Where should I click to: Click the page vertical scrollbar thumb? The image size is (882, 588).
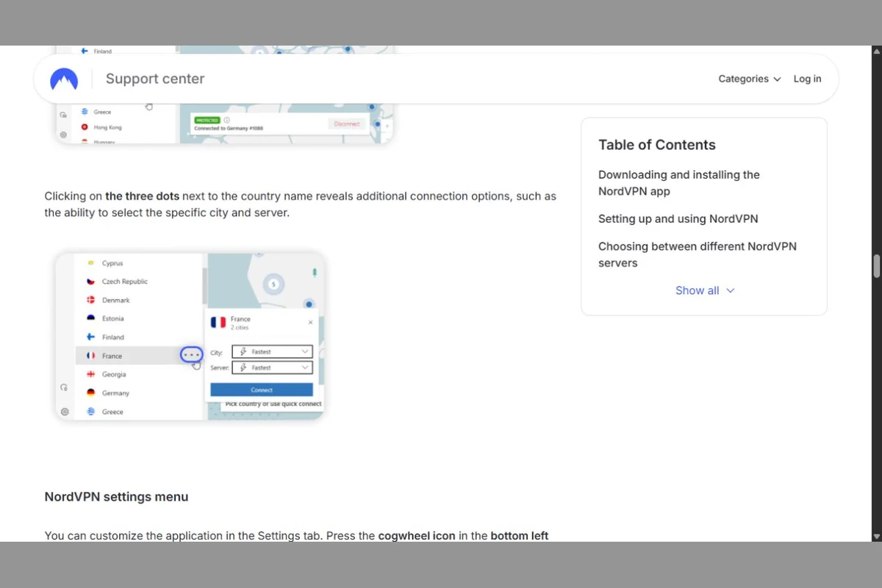point(876,266)
